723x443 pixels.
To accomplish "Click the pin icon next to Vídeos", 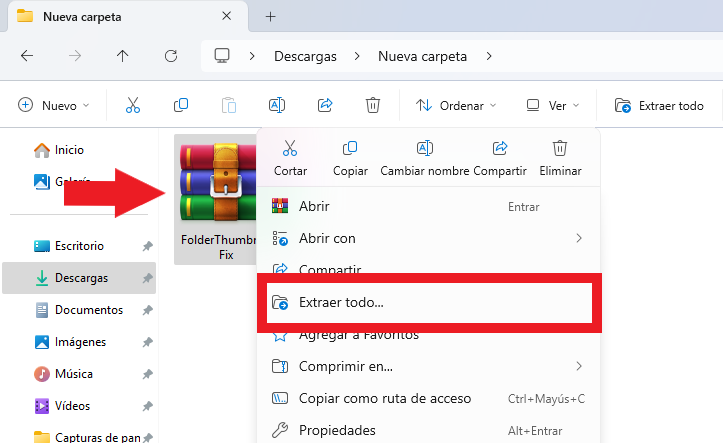I will [148, 406].
